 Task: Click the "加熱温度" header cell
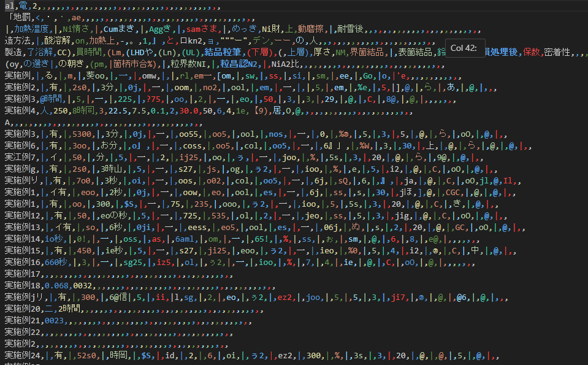point(31,29)
